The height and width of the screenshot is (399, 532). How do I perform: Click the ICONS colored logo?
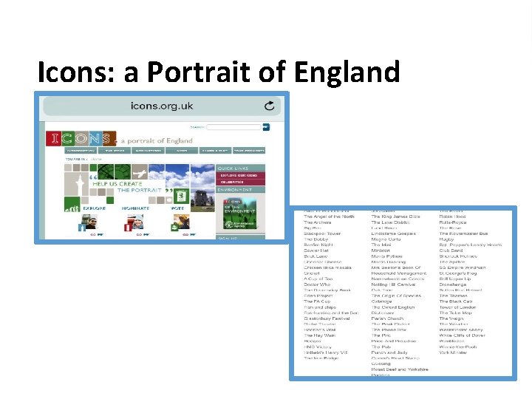(81, 138)
